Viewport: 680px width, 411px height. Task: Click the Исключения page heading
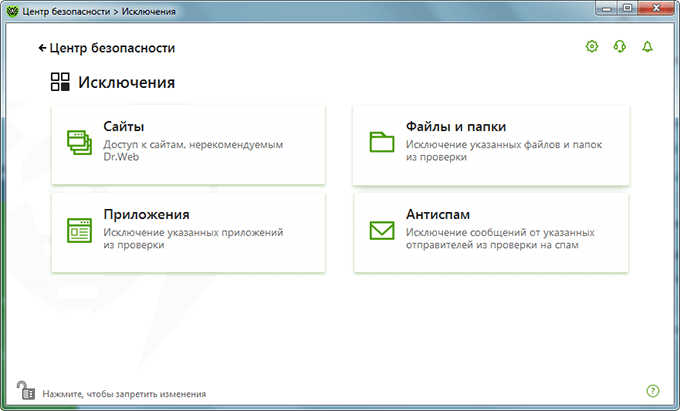pyautogui.click(x=126, y=82)
